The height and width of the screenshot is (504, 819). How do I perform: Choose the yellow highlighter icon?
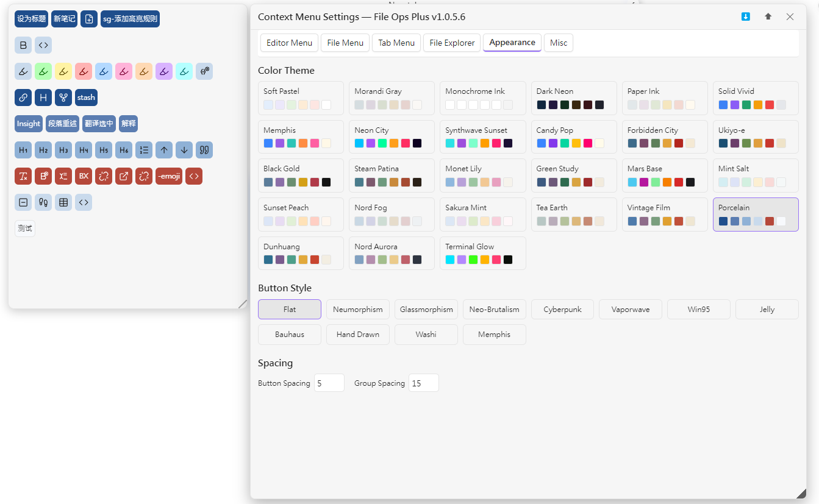(x=63, y=71)
